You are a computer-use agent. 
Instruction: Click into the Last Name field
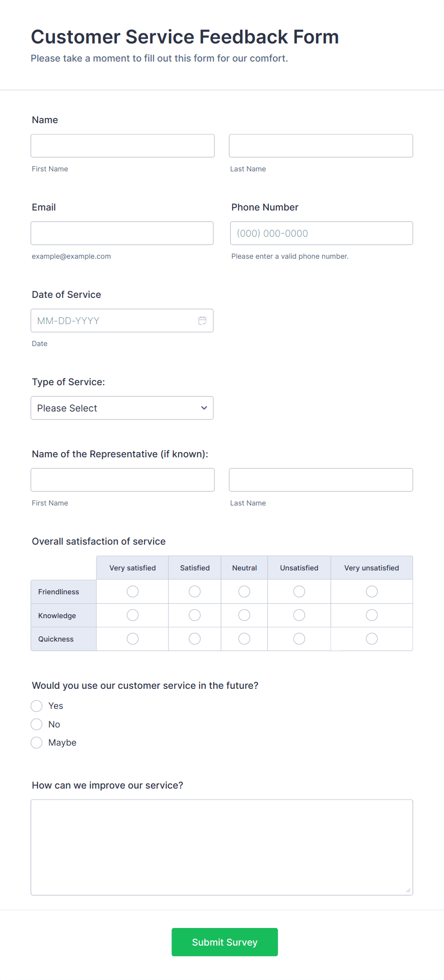pyautogui.click(x=320, y=145)
